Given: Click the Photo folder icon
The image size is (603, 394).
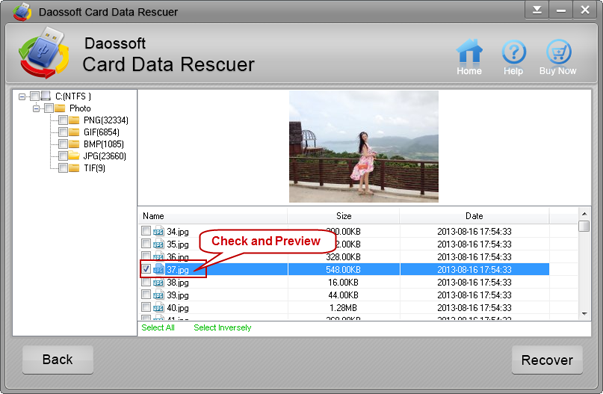Looking at the screenshot, I should (x=60, y=108).
